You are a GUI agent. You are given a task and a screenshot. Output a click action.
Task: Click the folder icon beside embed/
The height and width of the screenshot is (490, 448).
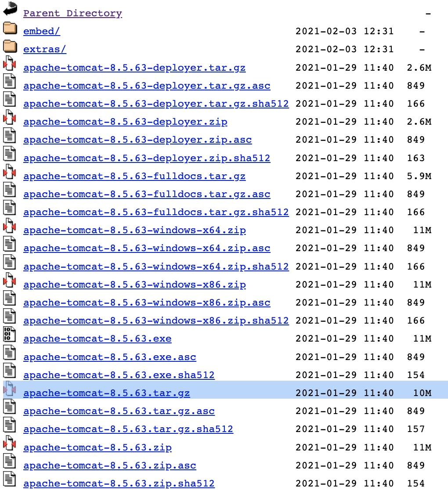10,28
